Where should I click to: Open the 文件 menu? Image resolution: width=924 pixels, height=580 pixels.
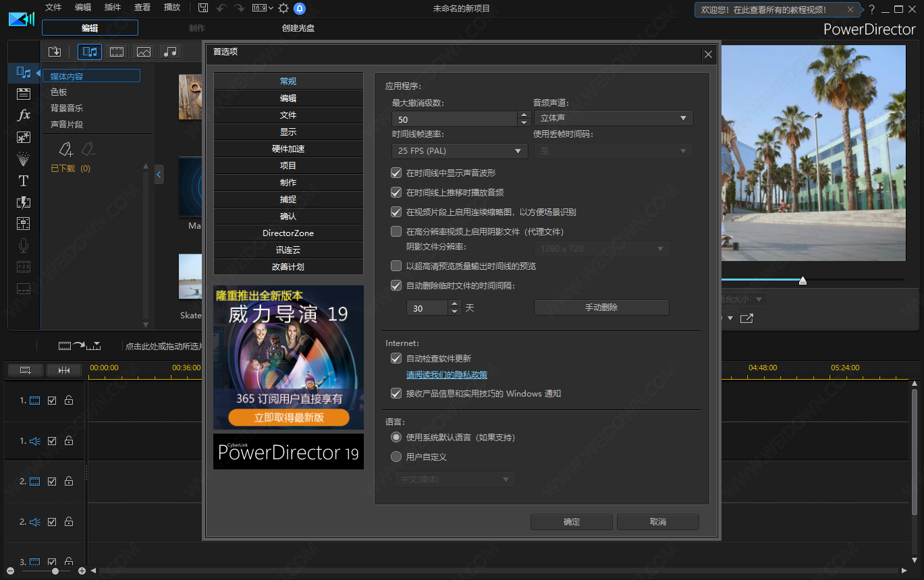[53, 7]
